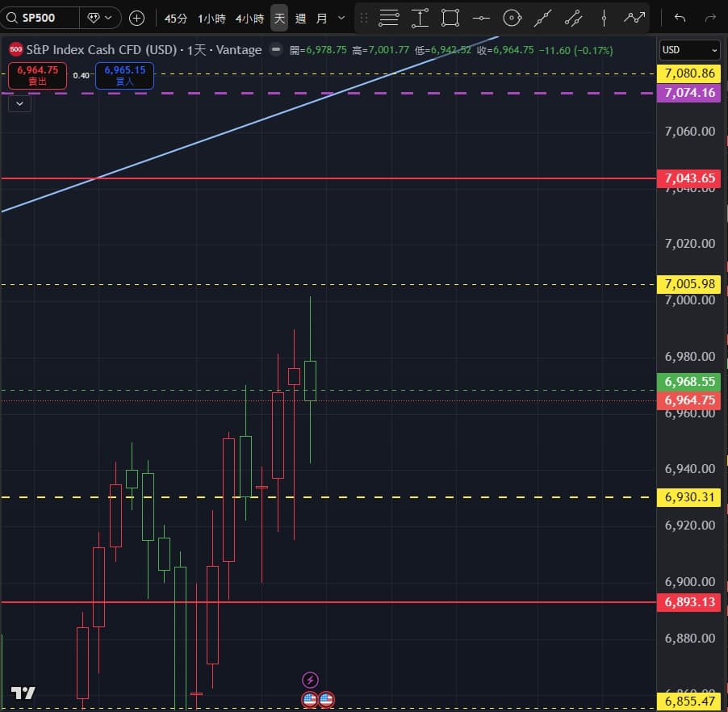Add a symbol with the plus button
The height and width of the screenshot is (712, 728).
click(136, 18)
